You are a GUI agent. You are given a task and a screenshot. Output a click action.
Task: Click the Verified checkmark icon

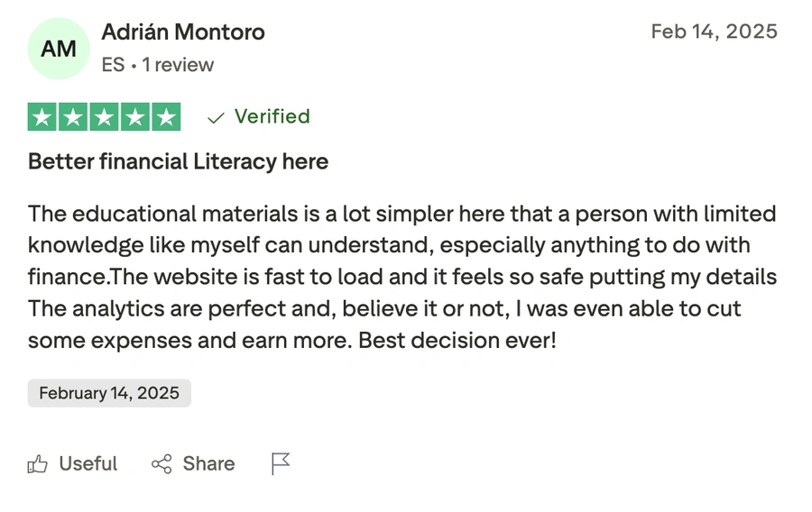[216, 117]
